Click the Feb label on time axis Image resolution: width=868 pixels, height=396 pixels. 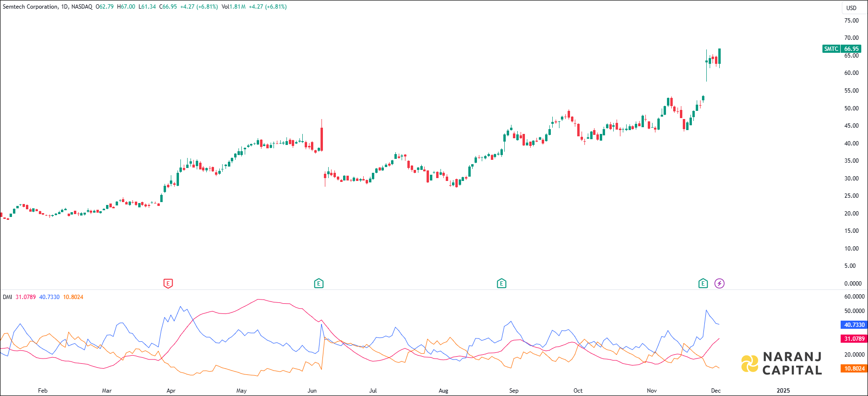pyautogui.click(x=43, y=391)
